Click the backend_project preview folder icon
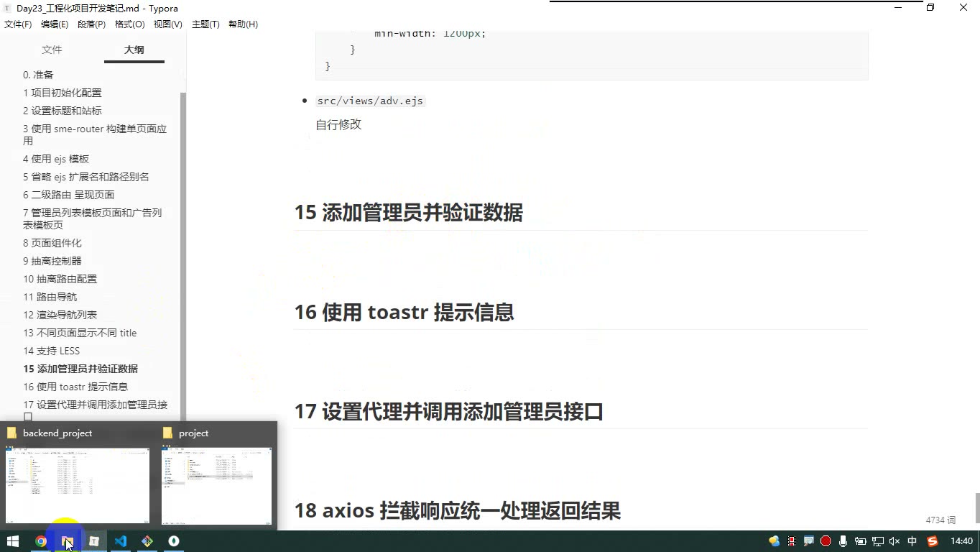 pos(11,433)
